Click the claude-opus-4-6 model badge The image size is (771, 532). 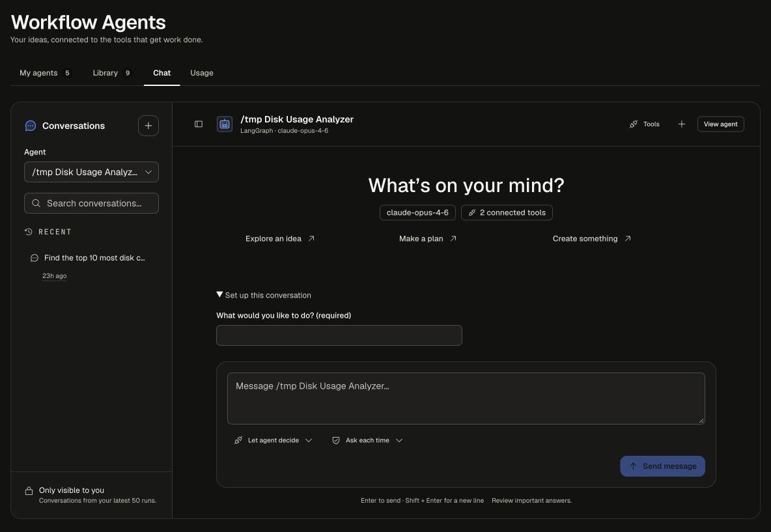(x=417, y=212)
